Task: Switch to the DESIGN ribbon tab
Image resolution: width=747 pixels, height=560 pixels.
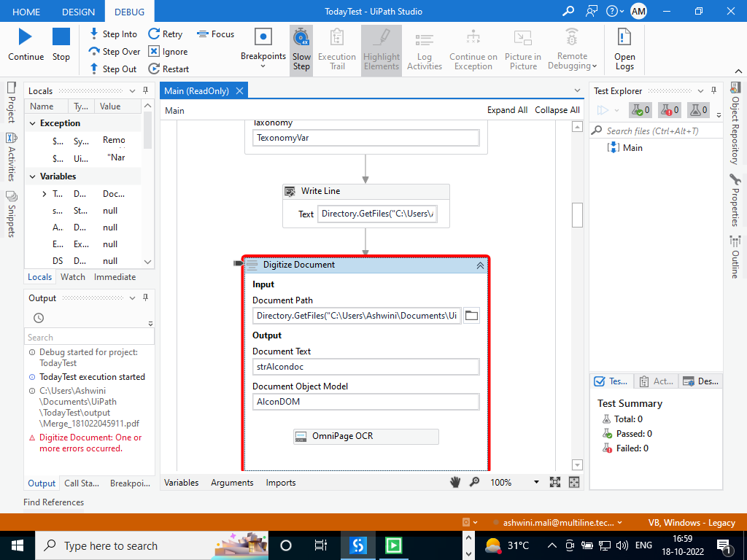Action: coord(79,12)
